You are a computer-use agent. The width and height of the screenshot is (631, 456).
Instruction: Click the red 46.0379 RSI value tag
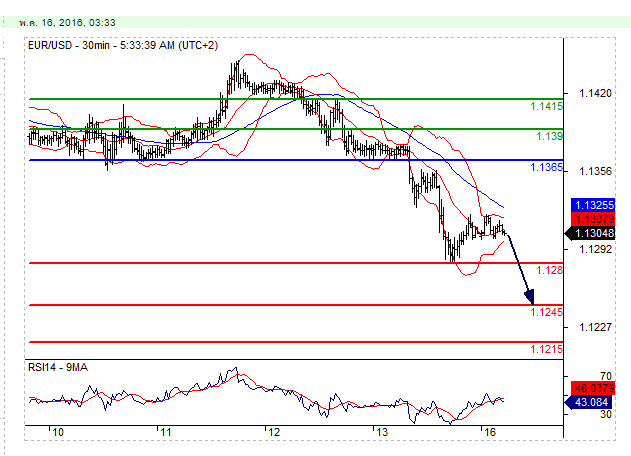pos(591,388)
